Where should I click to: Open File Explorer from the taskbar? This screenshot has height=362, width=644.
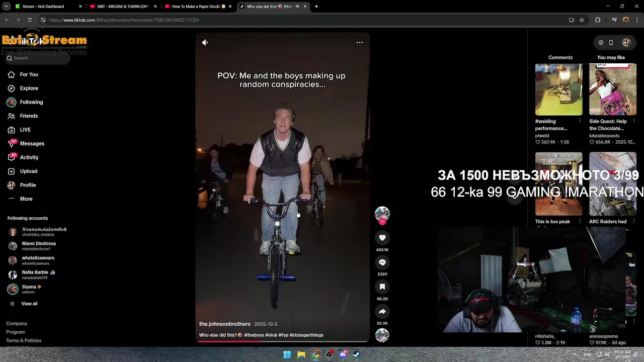[301, 354]
